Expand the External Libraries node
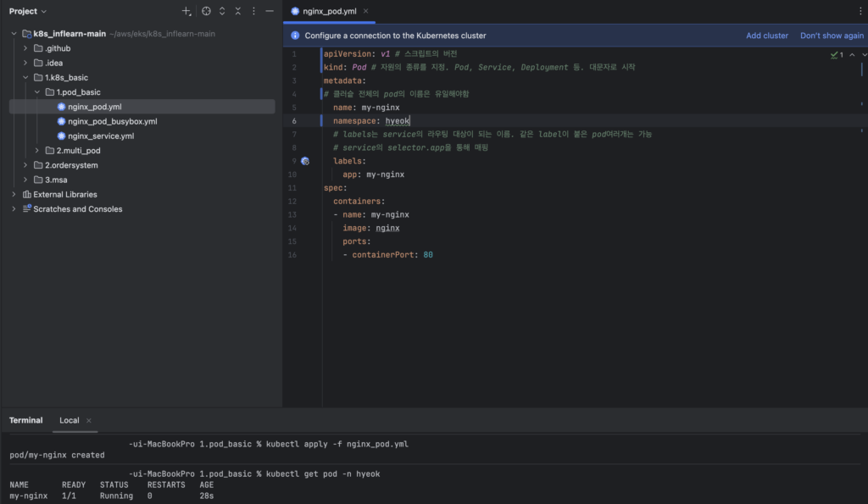 pos(14,194)
